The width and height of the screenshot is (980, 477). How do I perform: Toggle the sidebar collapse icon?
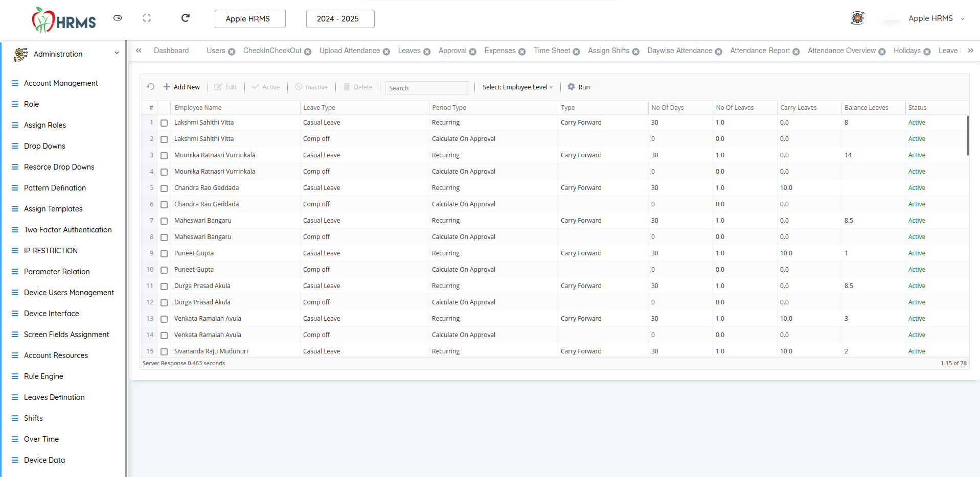click(x=118, y=18)
